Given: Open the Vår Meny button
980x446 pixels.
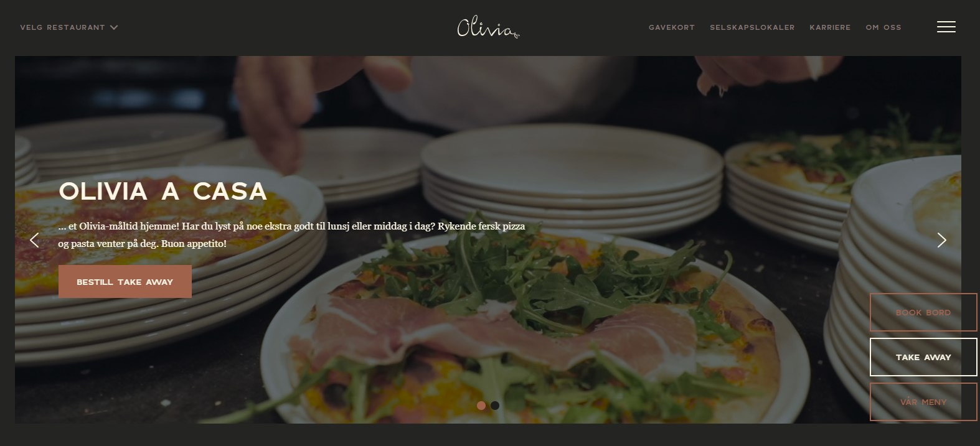Looking at the screenshot, I should click(x=923, y=402).
